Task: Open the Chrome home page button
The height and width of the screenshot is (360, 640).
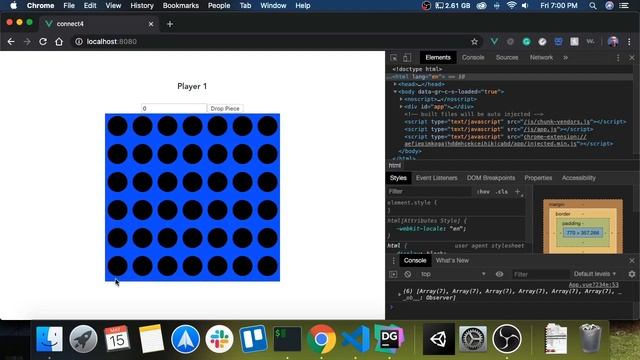Action: [59, 42]
